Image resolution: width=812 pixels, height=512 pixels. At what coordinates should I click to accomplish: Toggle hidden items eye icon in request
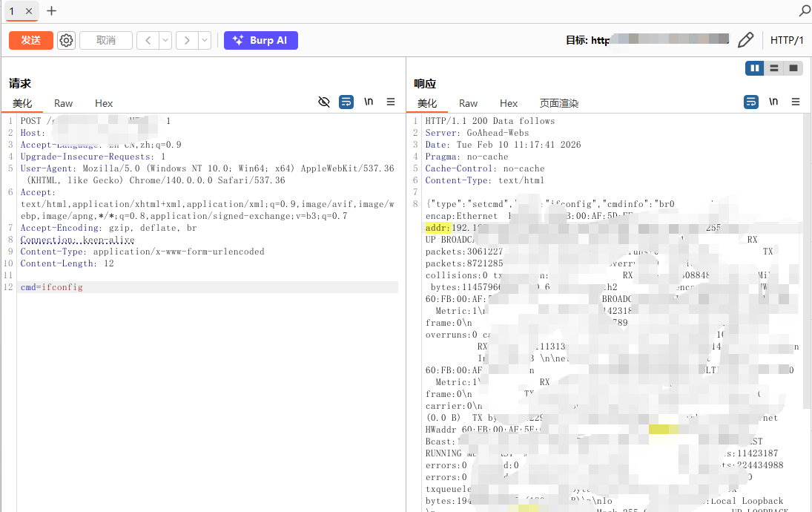click(324, 102)
